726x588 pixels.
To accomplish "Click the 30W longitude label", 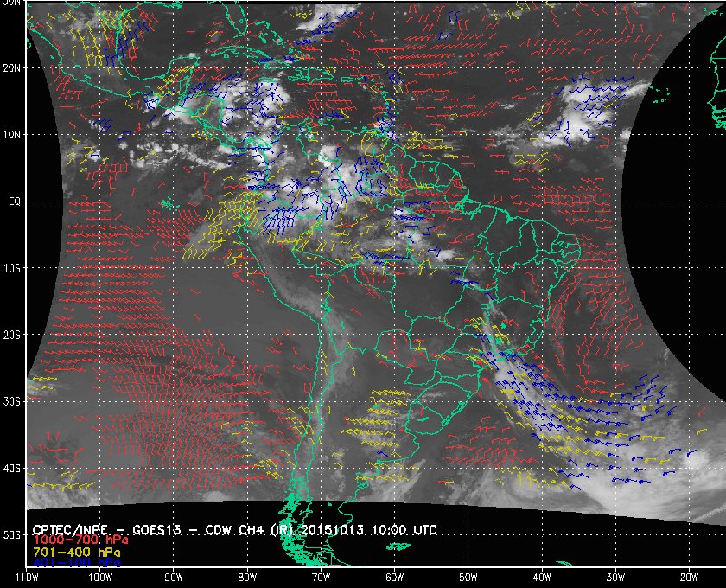I will pyautogui.click(x=615, y=578).
